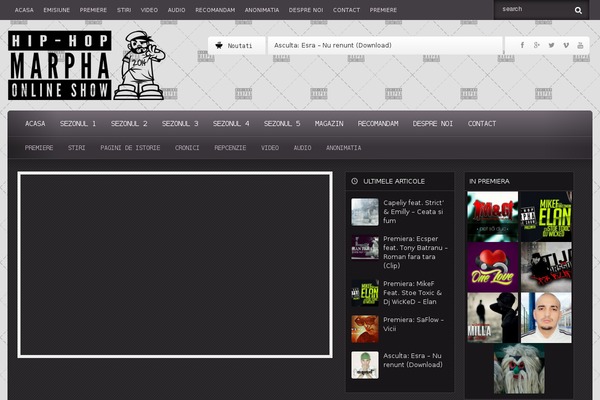This screenshot has height=400, width=600.
Task: Click Elan thumbnail in Ultimele Articole list
Action: pyautogui.click(x=365, y=293)
